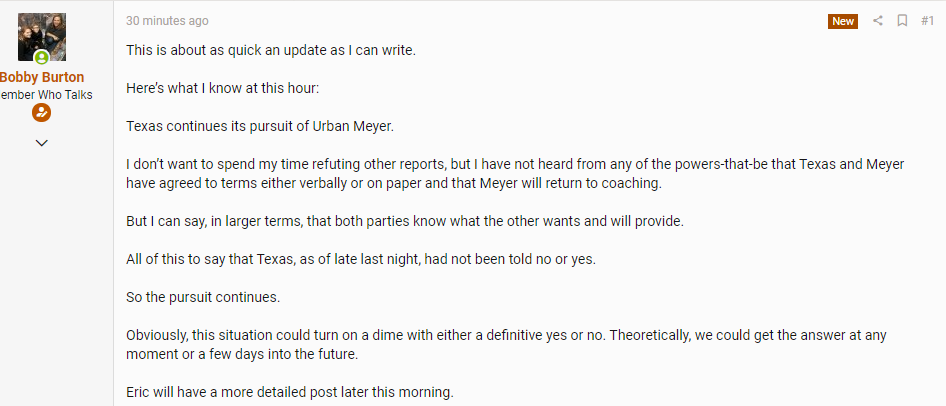Image resolution: width=946 pixels, height=406 pixels.
Task: Click the orange member badge icon
Action: click(x=41, y=113)
